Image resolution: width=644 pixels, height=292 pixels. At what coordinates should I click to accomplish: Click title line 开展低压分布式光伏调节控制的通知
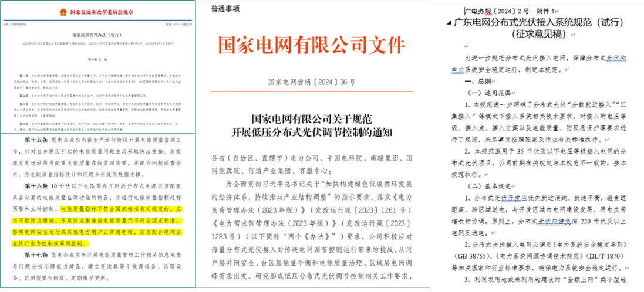tap(312, 133)
